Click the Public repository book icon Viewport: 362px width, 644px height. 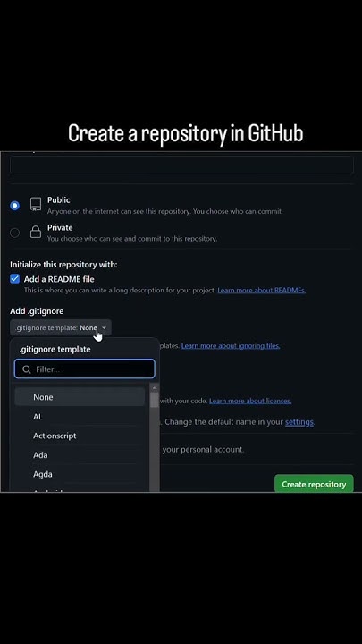click(x=36, y=204)
